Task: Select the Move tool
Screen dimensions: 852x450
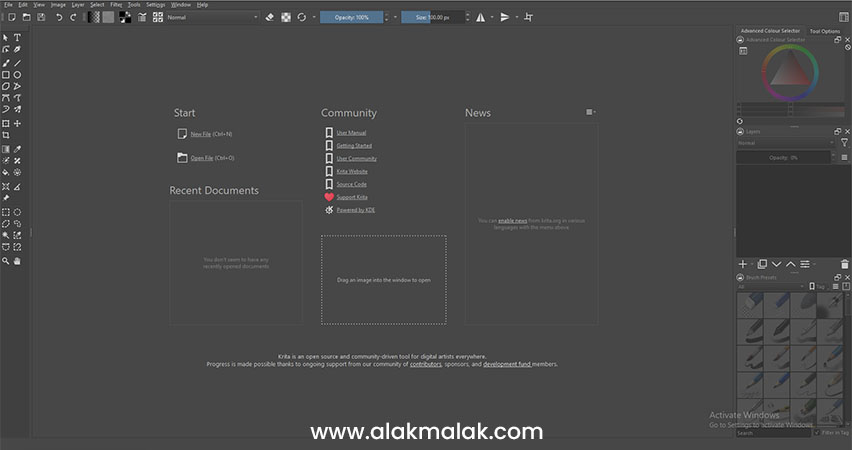Action: (17, 124)
